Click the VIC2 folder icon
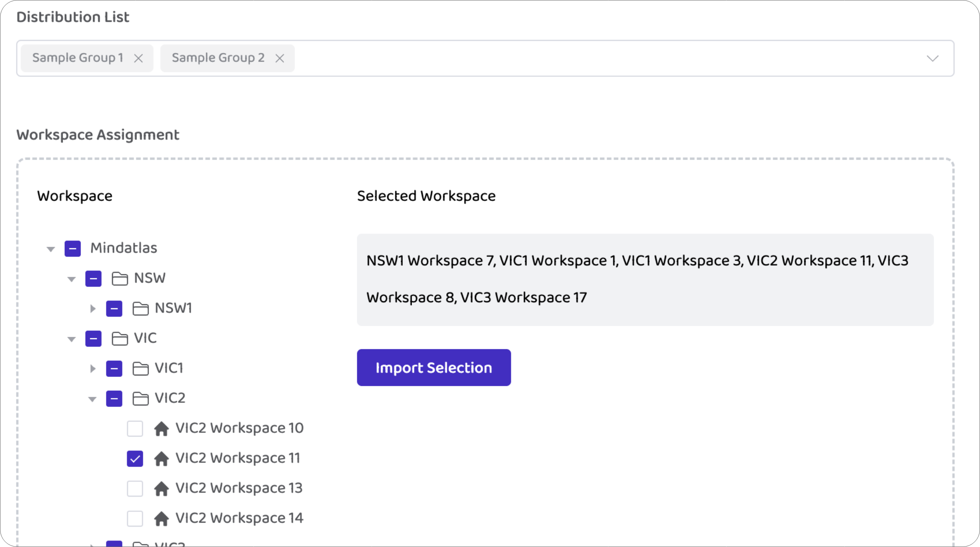The image size is (980, 547). tap(141, 398)
